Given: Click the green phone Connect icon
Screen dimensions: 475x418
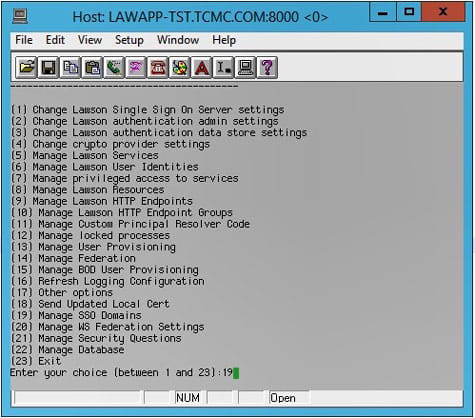Looking at the screenshot, I should (x=114, y=68).
